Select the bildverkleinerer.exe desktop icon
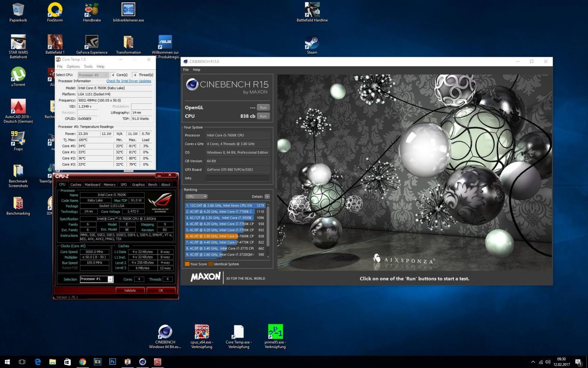Viewport: 588px width, 368px height. (x=128, y=12)
